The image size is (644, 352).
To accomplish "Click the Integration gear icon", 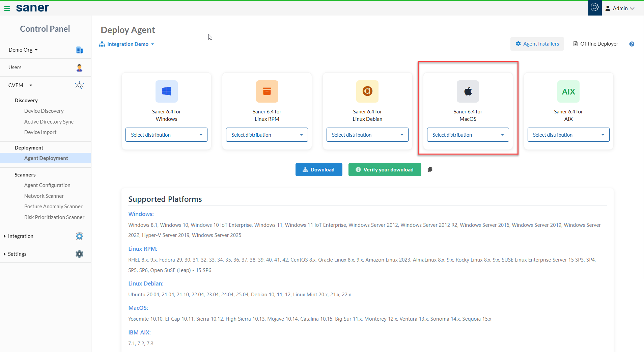I will (79, 236).
